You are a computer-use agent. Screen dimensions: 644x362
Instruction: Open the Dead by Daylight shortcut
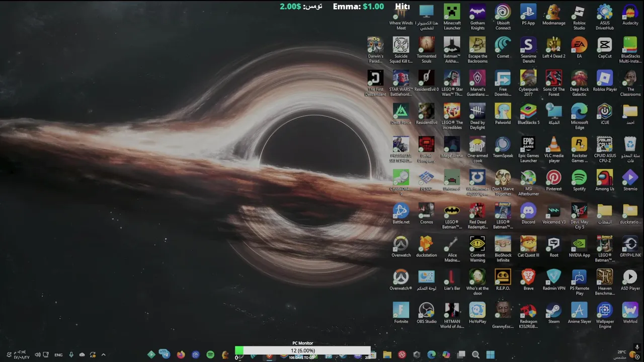477,117
